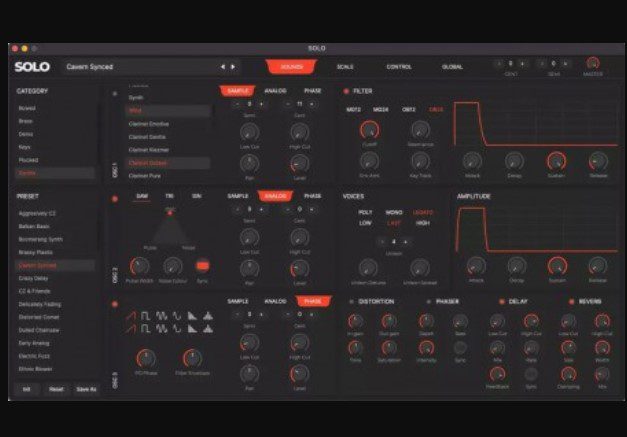Select the square waveform icon in OSC 3 top row
This screenshot has width=627, height=437.
[145, 316]
